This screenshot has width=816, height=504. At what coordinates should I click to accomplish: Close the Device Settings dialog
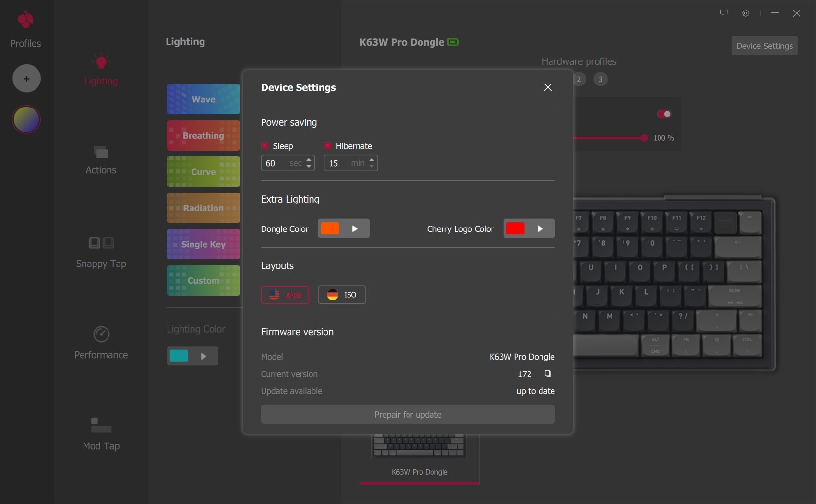[x=548, y=87]
